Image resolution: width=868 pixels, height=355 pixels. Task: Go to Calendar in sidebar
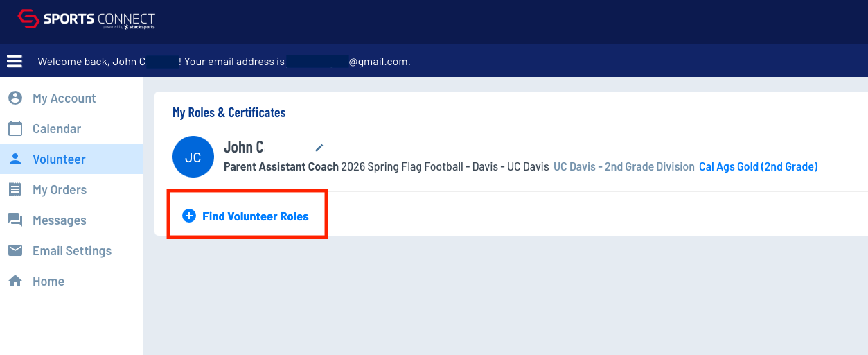point(57,129)
